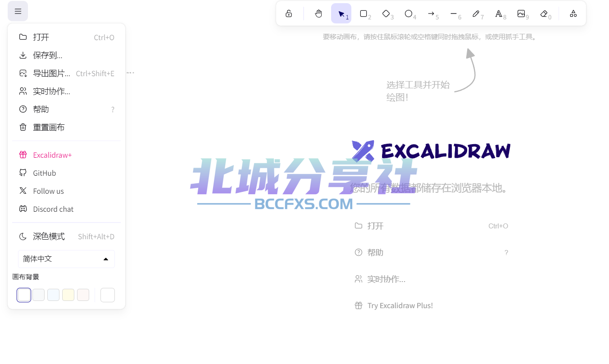
Task: Select the Ellipse tool
Action: pos(409,14)
